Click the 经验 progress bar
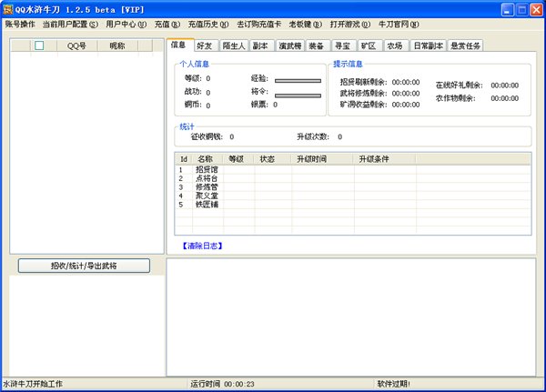Screen dimensions: 546x392 [x=298, y=81]
